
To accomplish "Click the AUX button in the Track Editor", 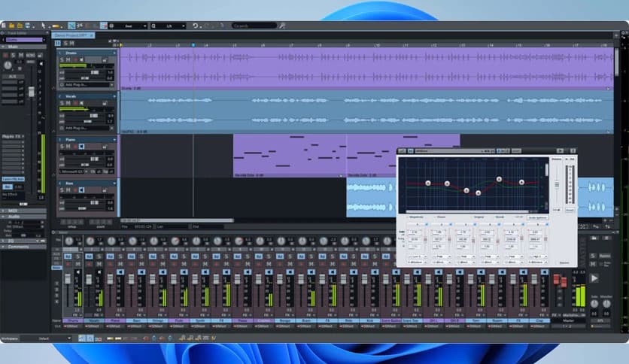I will pyautogui.click(x=13, y=76).
